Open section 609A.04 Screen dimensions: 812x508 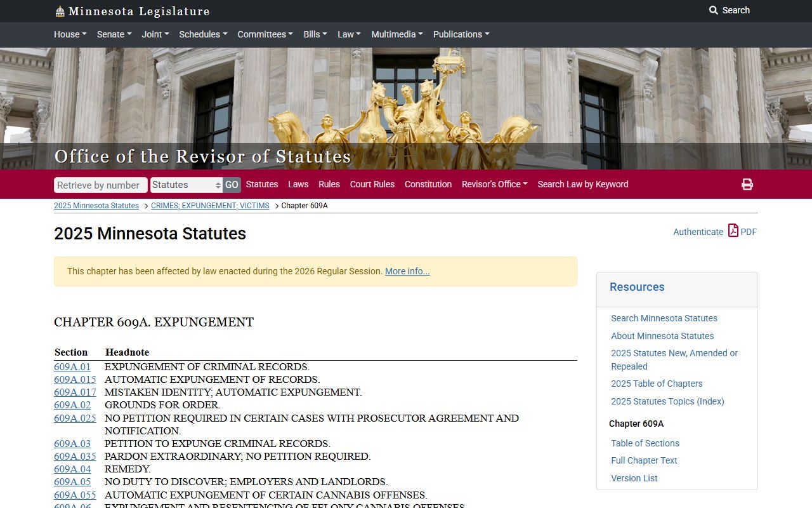[72, 469]
